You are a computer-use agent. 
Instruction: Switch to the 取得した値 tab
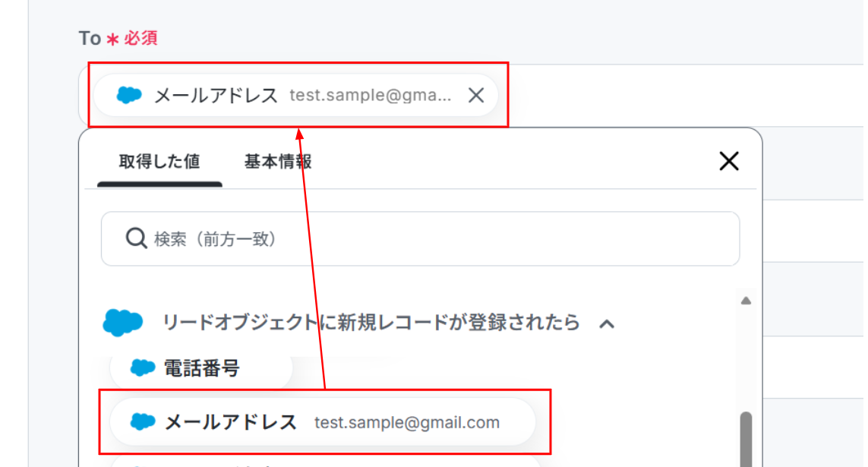coord(159,162)
